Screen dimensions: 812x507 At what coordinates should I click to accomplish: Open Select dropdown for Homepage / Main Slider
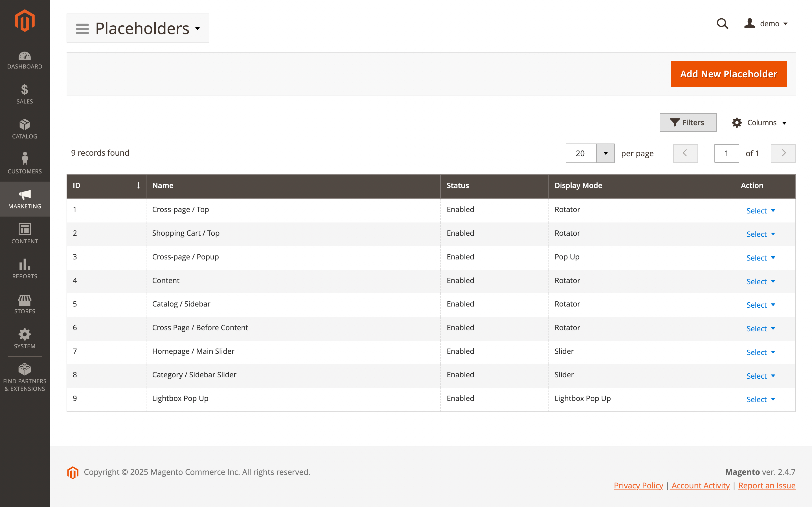(760, 352)
